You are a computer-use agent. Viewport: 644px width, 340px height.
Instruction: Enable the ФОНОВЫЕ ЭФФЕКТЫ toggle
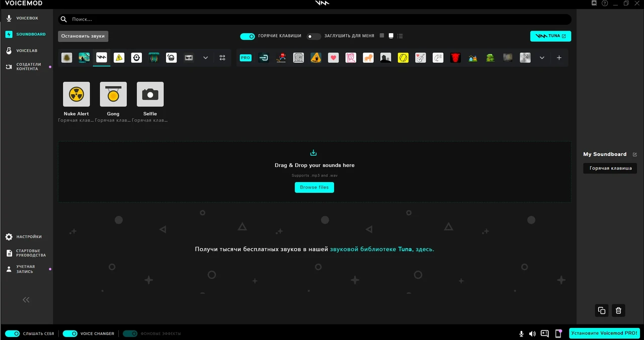tap(130, 333)
